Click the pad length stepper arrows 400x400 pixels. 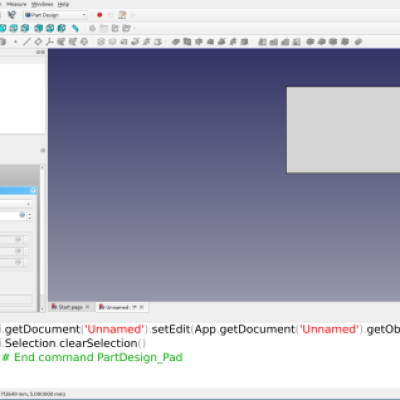coord(30,216)
